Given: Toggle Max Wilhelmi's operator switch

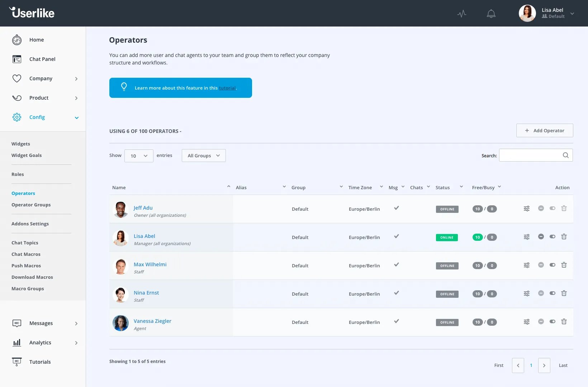Looking at the screenshot, I should (x=552, y=265).
